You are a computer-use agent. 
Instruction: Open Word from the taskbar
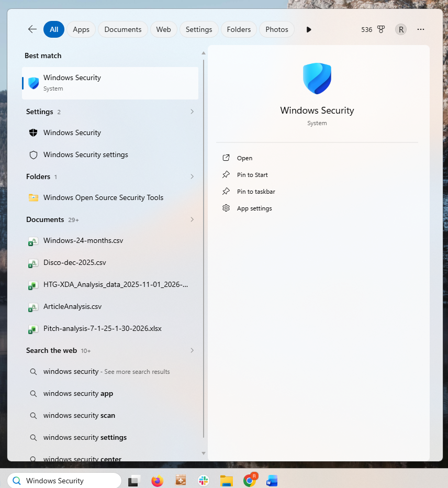272,481
